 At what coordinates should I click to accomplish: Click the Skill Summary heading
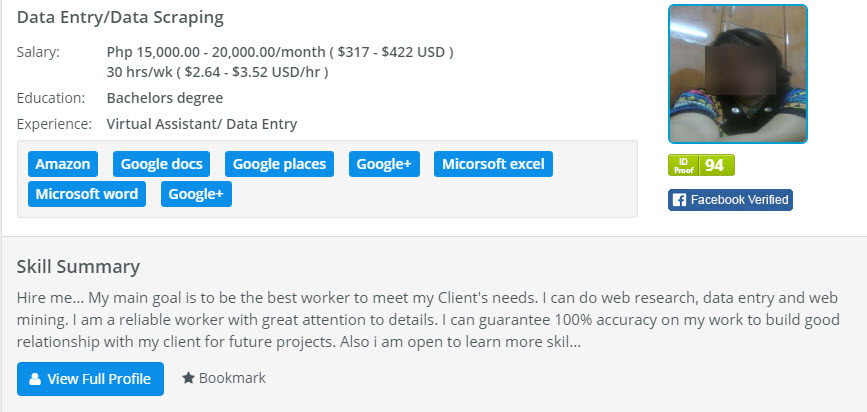pyautogui.click(x=78, y=266)
